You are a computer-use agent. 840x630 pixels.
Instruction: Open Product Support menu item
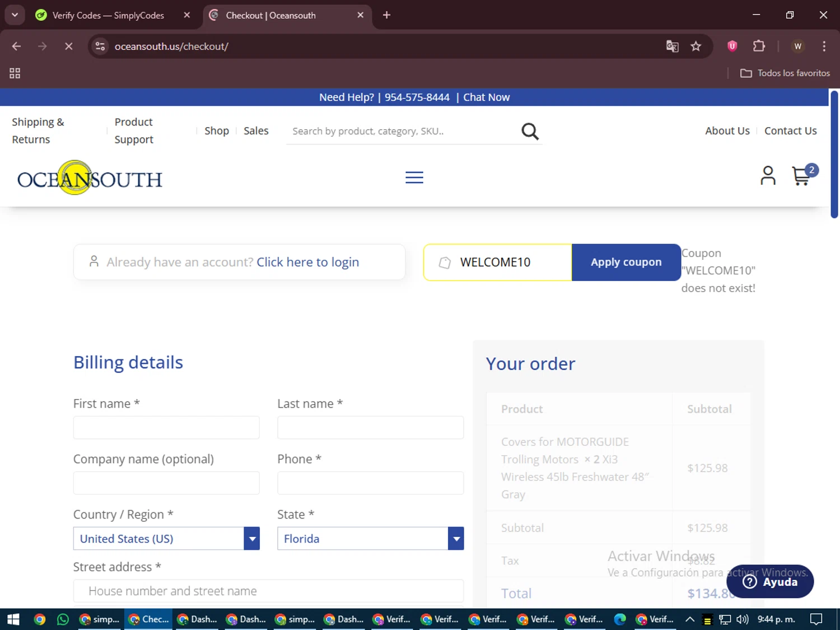click(x=134, y=130)
